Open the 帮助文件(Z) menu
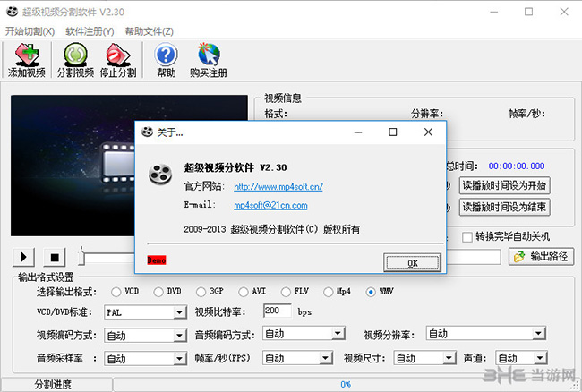This screenshot has width=582, height=392. point(150,31)
